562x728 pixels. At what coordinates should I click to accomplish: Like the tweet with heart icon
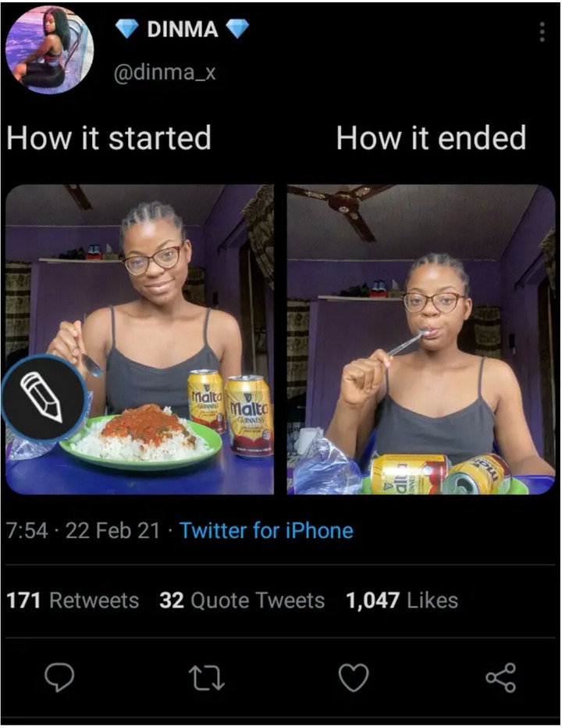(x=354, y=678)
